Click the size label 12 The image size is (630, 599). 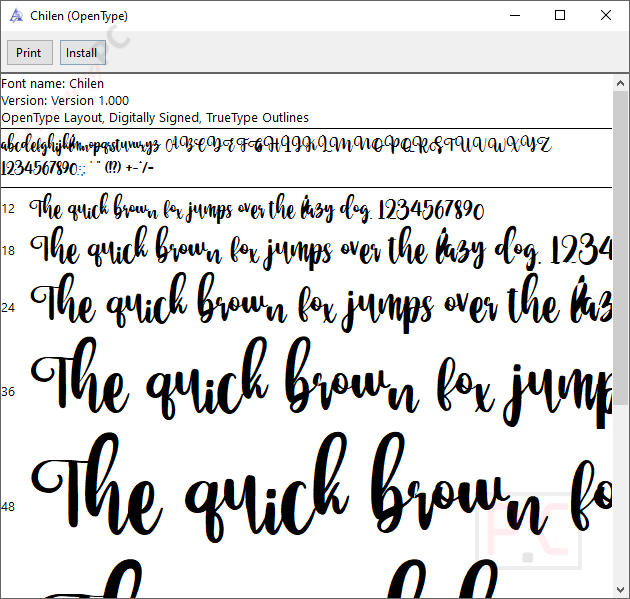(8, 209)
